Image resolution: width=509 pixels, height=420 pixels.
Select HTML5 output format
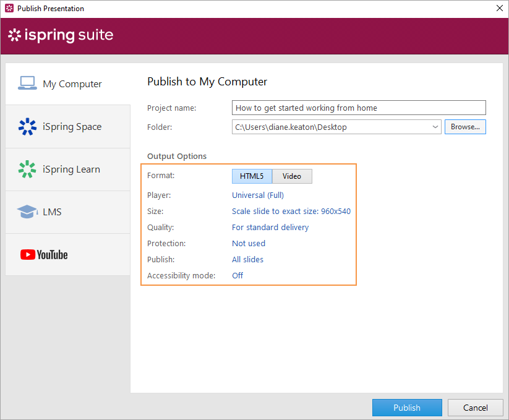252,176
